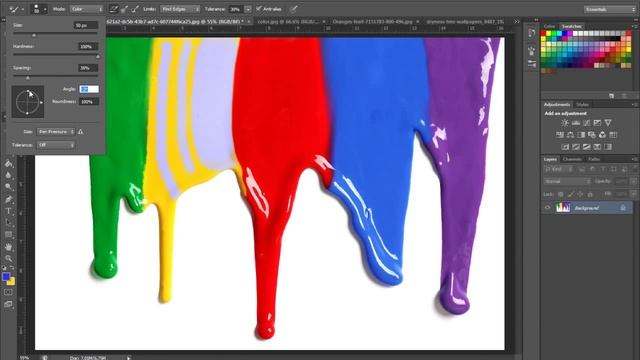Add an Invert adjustment
Image resolution: width=640 pixels, height=360 pixels.
click(x=565, y=147)
